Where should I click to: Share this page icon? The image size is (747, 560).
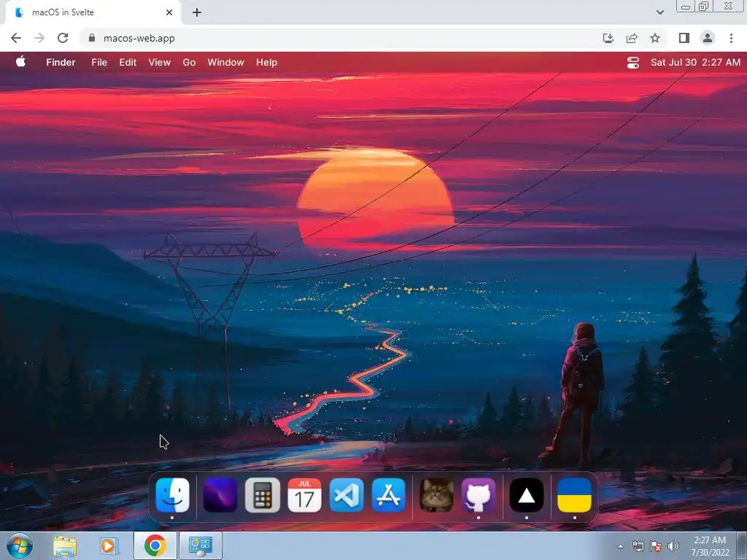pos(632,38)
